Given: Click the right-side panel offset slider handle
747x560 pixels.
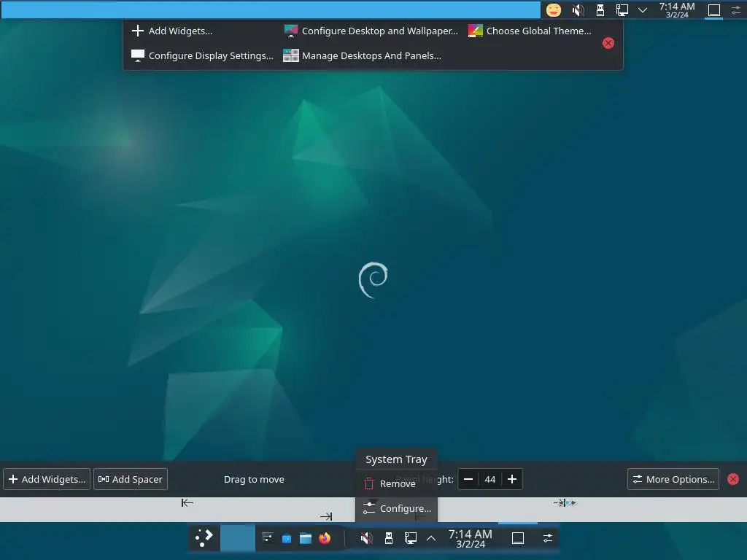Looking at the screenshot, I should pos(565,502).
